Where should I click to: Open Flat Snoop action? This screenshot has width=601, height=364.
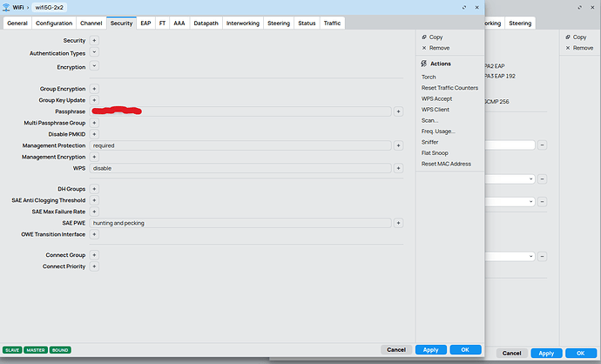(435, 153)
